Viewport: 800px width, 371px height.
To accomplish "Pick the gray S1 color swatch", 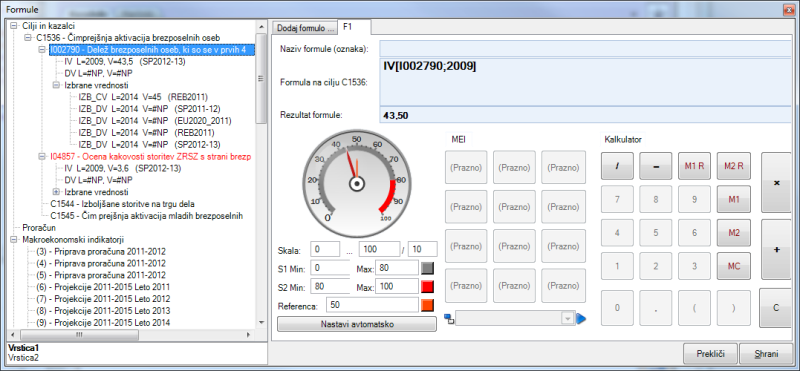I will point(428,268).
